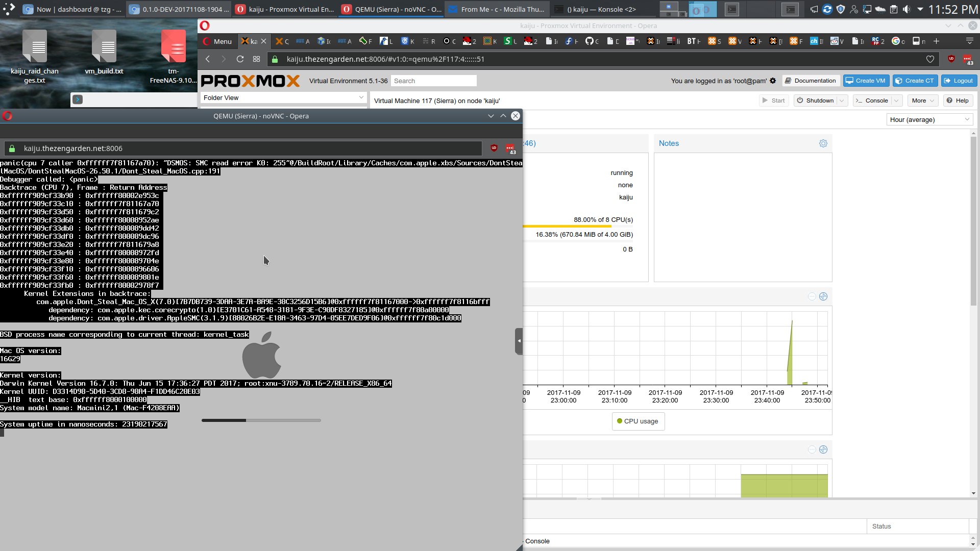Open a new tab with the plus icon
980x551 pixels.
pyautogui.click(x=936, y=41)
